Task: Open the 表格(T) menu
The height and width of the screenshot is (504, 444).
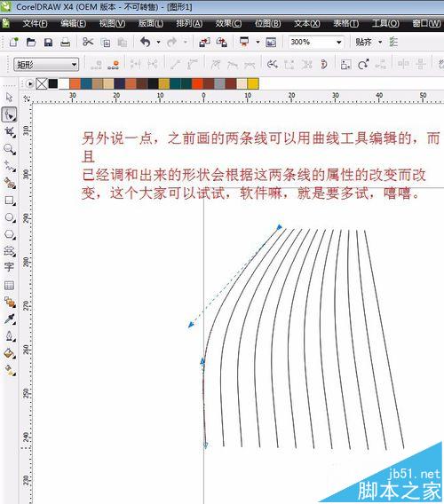Action: pyautogui.click(x=345, y=23)
